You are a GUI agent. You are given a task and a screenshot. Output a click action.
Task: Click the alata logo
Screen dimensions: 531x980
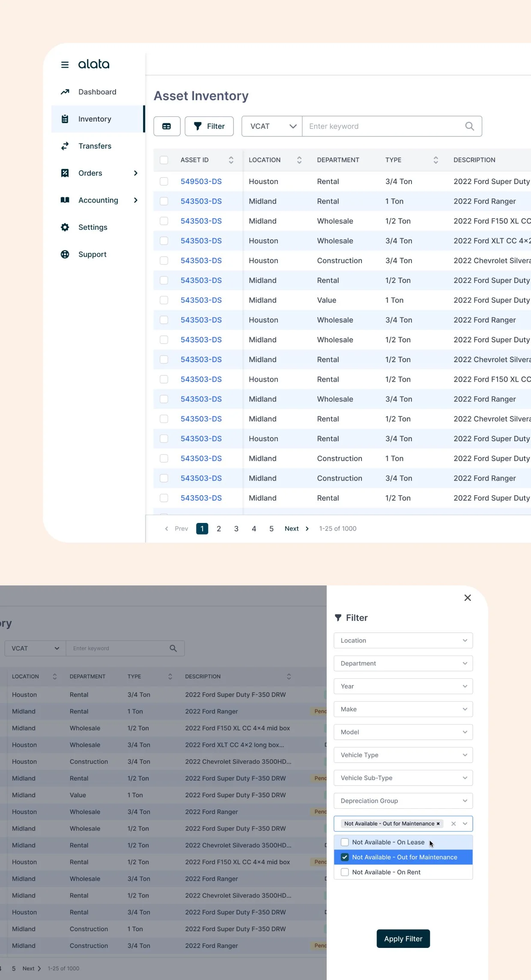(x=94, y=64)
